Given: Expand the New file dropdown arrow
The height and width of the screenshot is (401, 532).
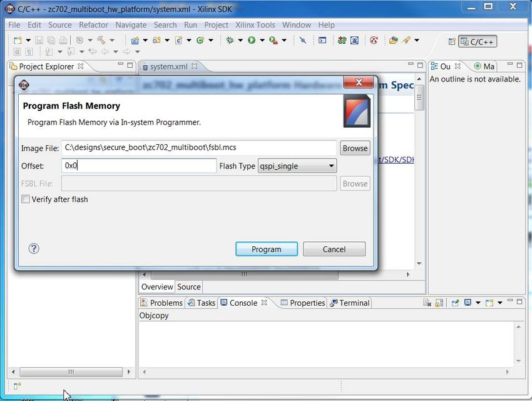Looking at the screenshot, I should tap(28, 40).
